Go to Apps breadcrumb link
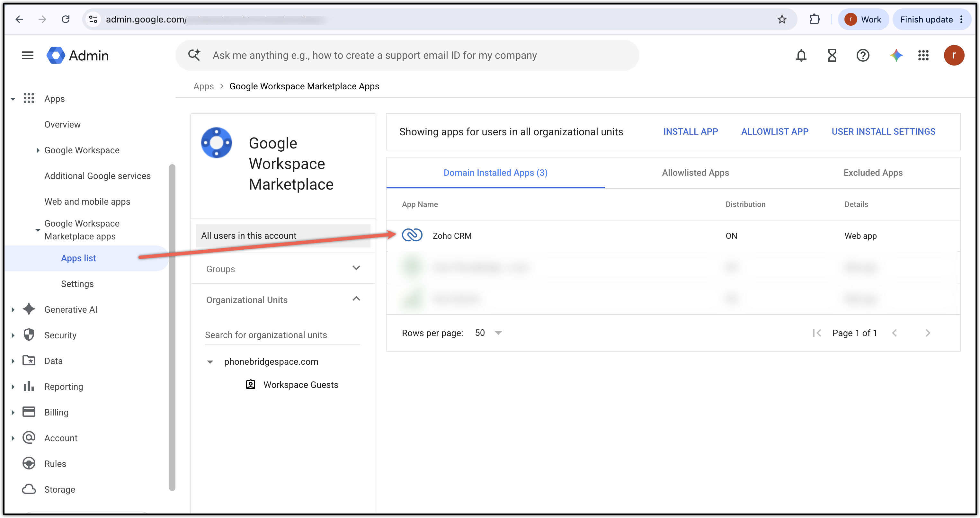Viewport: 980px width, 518px height. (203, 86)
